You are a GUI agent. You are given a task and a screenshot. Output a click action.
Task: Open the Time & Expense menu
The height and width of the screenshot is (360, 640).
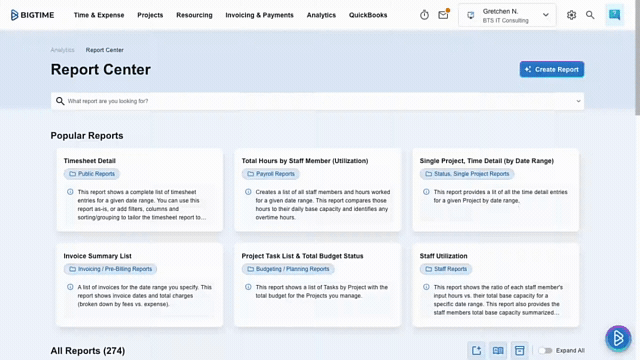pos(99,15)
